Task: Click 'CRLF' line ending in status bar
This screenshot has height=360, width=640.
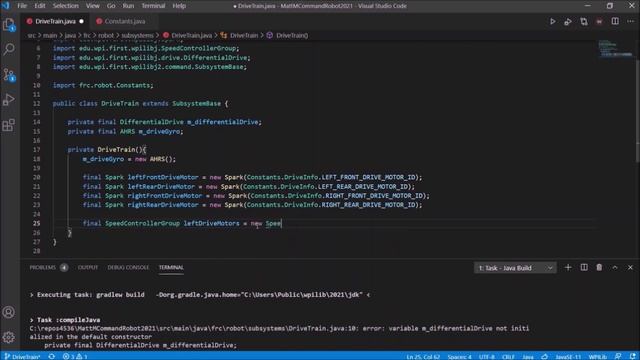Action: 508,356
